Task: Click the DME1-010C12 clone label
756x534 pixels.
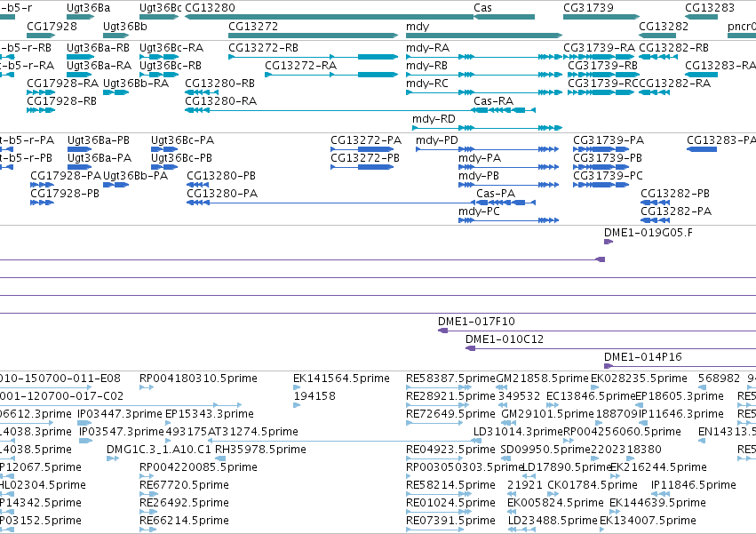Action: [505, 339]
